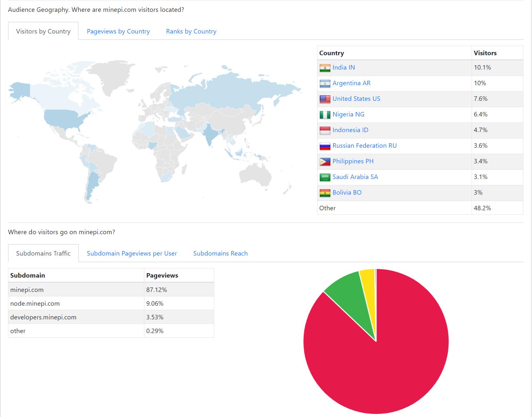Select the Visitors by Country tab
The height and width of the screenshot is (417, 532).
click(43, 31)
